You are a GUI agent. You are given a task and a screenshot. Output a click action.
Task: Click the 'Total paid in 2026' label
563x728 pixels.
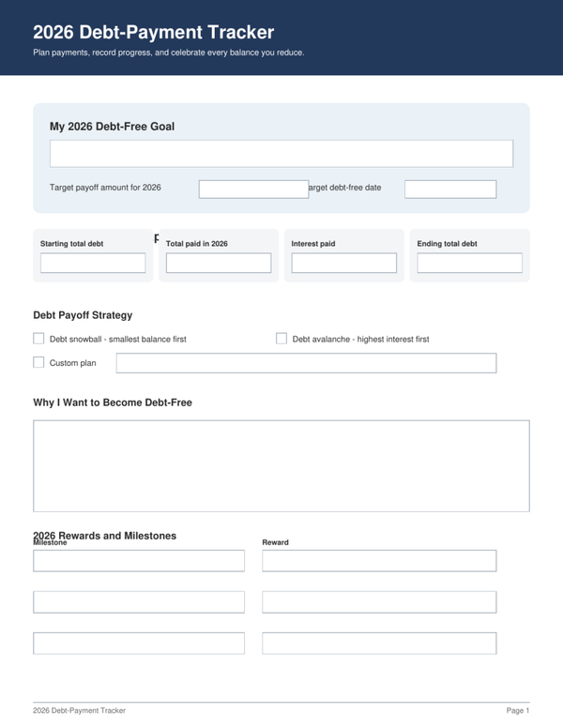click(197, 244)
